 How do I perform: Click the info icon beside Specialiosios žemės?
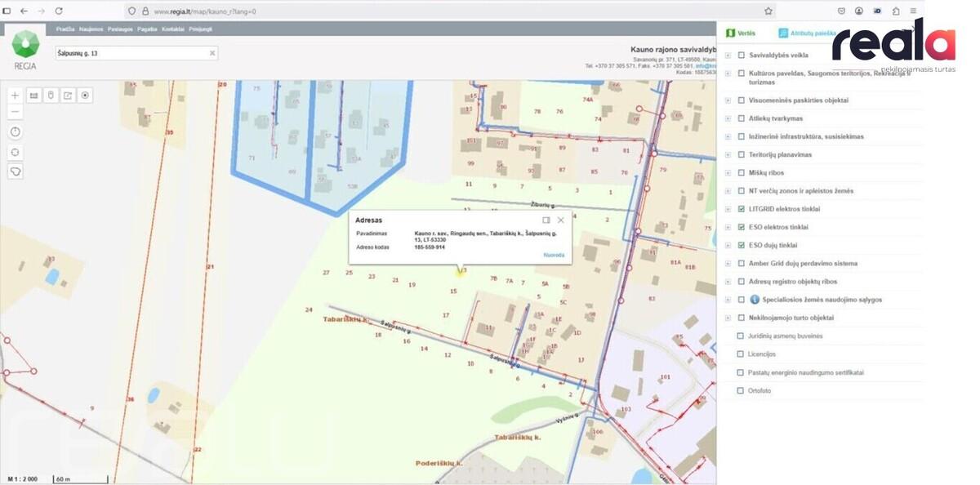(755, 300)
